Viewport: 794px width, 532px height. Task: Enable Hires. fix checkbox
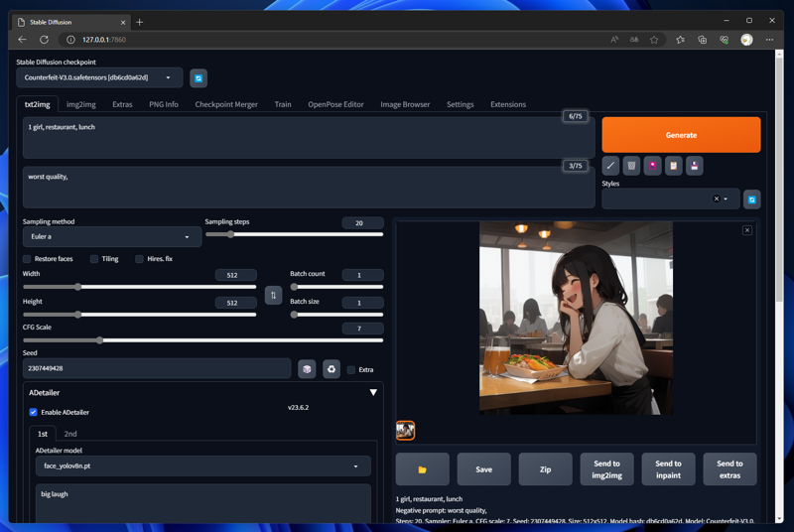point(139,259)
